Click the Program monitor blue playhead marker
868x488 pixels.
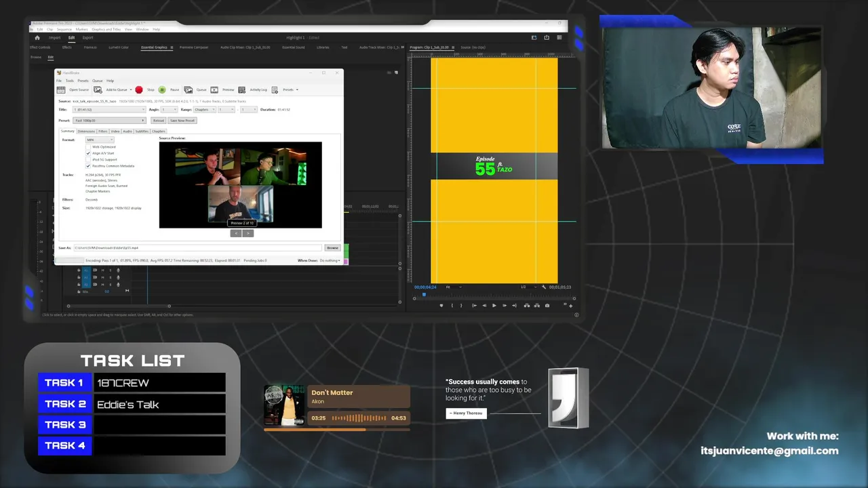pos(424,294)
